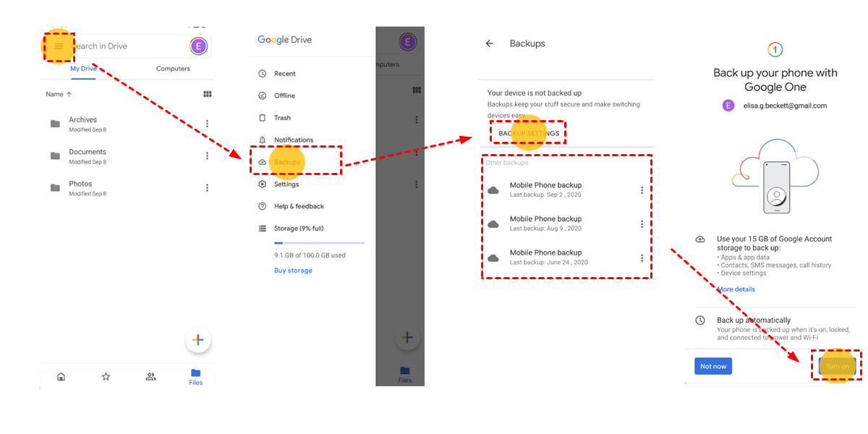The height and width of the screenshot is (434, 868).
Task: Tap the multicolor plus new button
Action: click(197, 340)
